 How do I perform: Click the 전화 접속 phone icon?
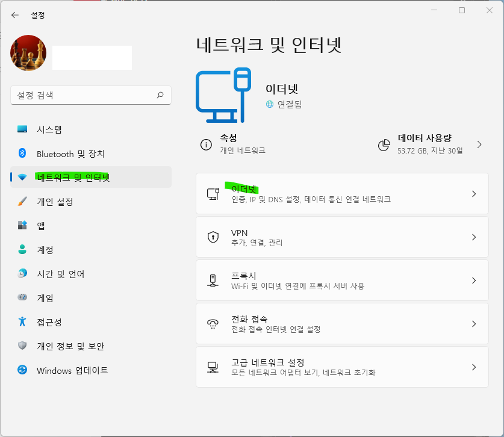pos(213,324)
